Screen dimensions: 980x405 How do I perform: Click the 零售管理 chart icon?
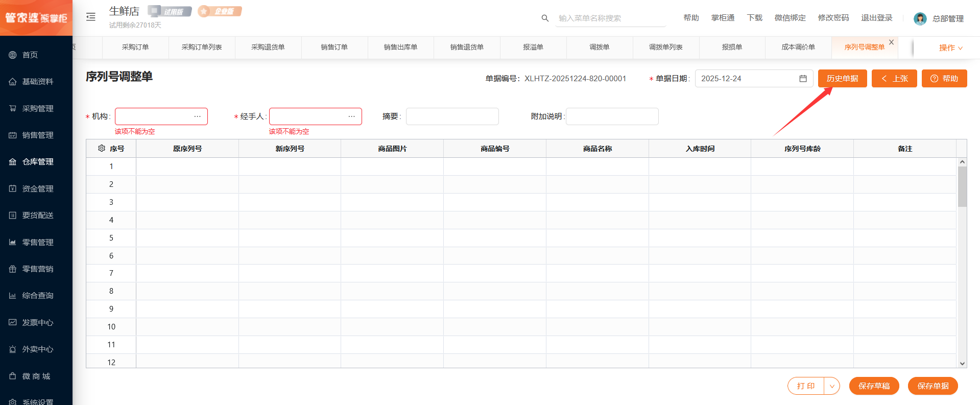tap(13, 242)
